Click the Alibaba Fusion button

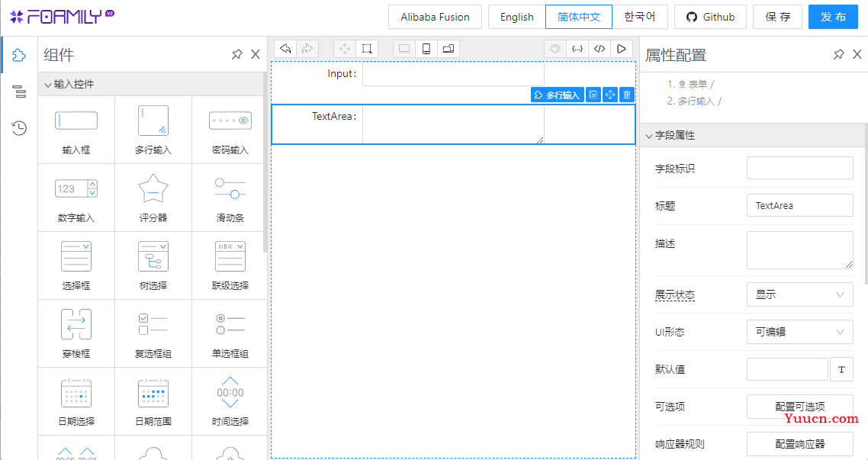pyautogui.click(x=435, y=17)
